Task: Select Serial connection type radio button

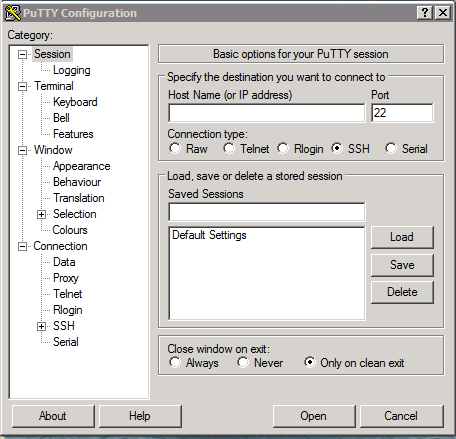Action: point(391,148)
